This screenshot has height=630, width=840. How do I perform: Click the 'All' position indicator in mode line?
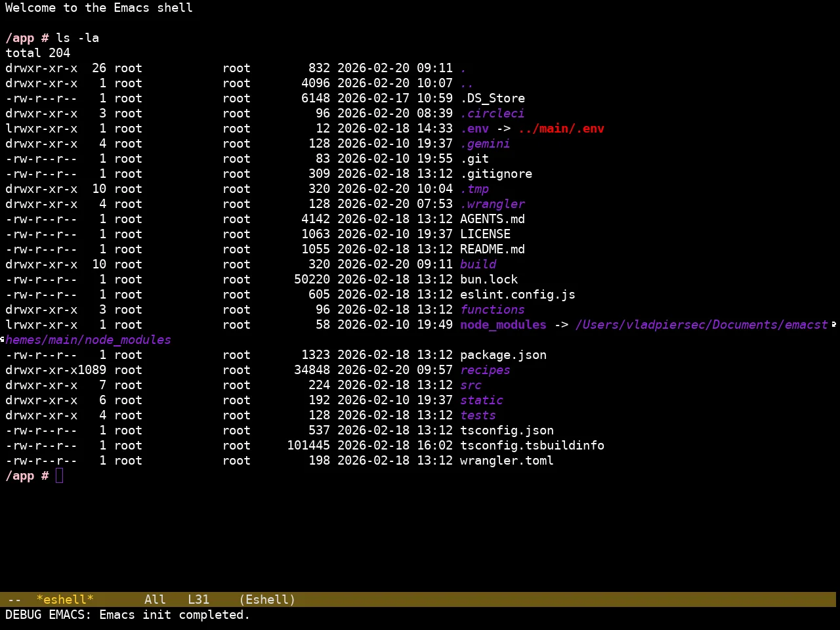[x=155, y=600]
